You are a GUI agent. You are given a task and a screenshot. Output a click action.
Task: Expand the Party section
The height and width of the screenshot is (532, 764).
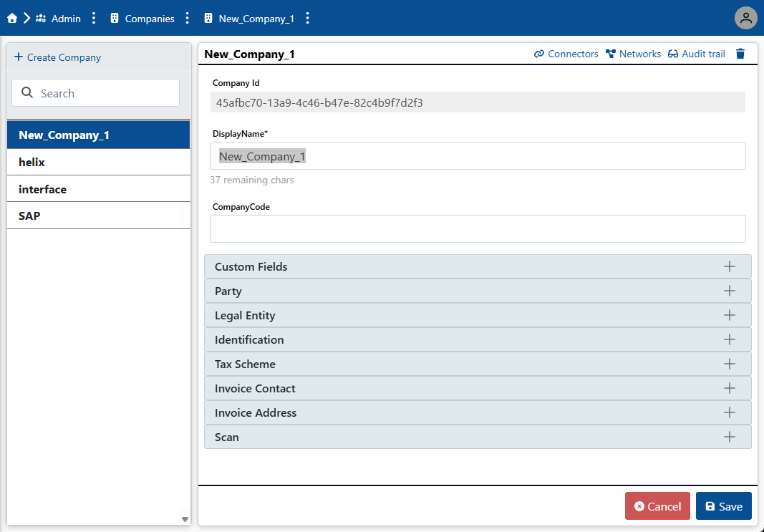(477, 291)
